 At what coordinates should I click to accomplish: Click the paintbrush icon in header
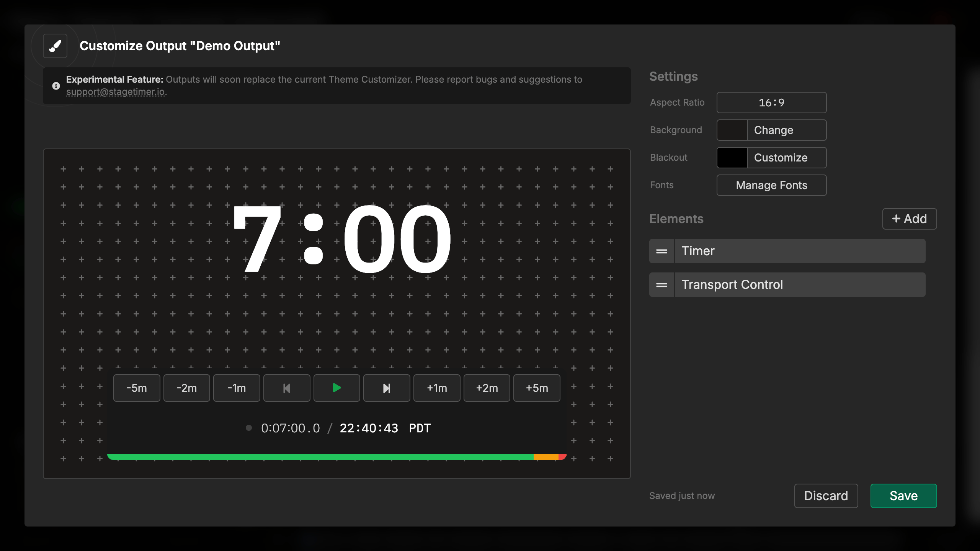click(x=55, y=46)
